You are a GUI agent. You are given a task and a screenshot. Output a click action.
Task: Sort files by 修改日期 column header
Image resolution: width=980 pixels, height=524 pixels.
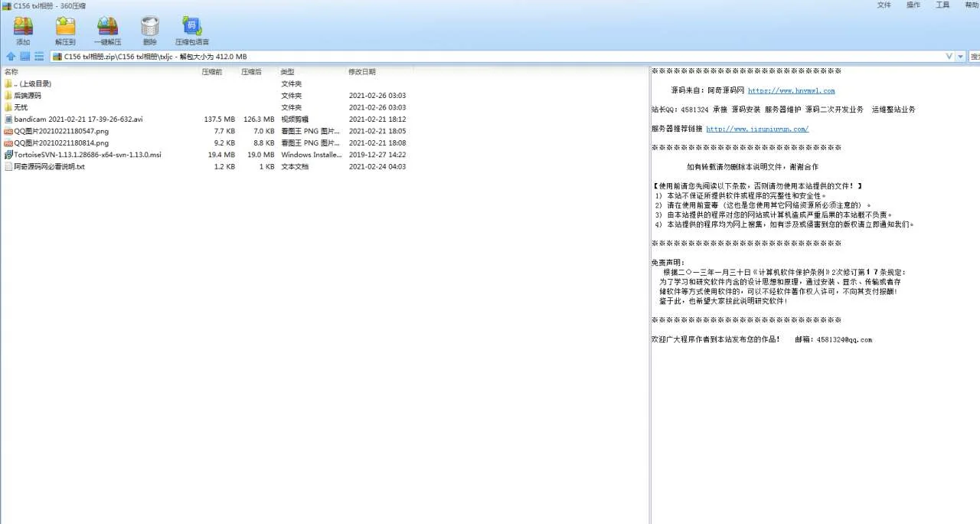(361, 72)
